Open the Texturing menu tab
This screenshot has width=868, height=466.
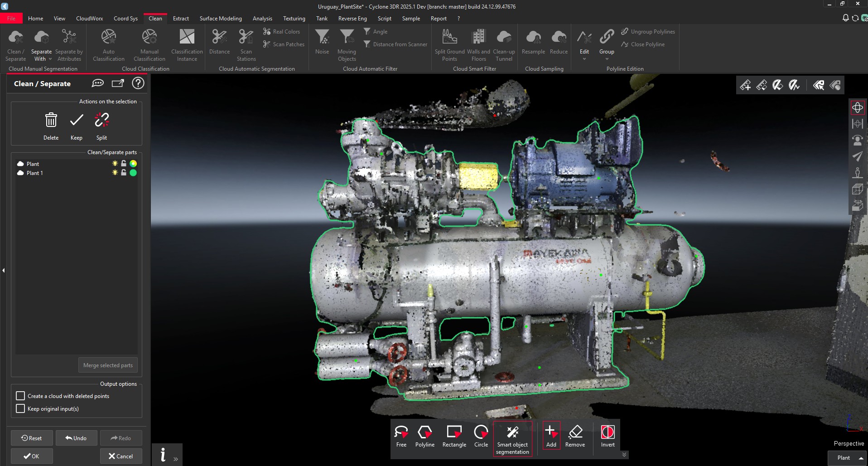(294, 18)
